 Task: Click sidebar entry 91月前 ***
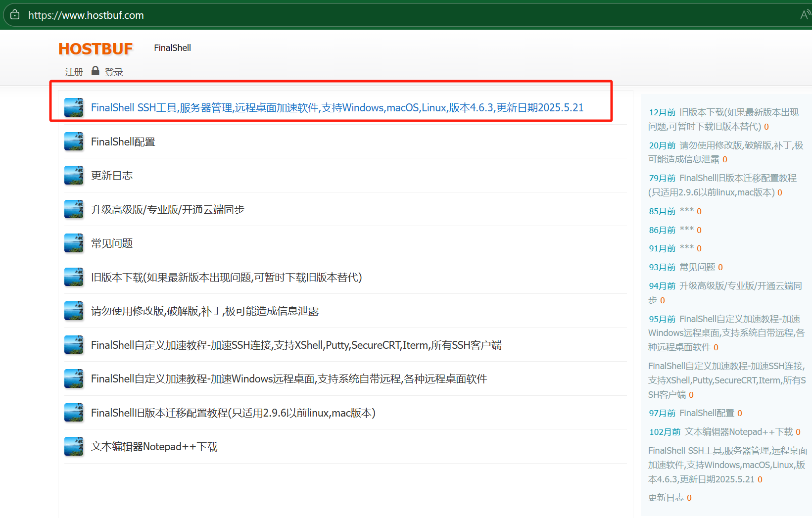pyautogui.click(x=675, y=248)
